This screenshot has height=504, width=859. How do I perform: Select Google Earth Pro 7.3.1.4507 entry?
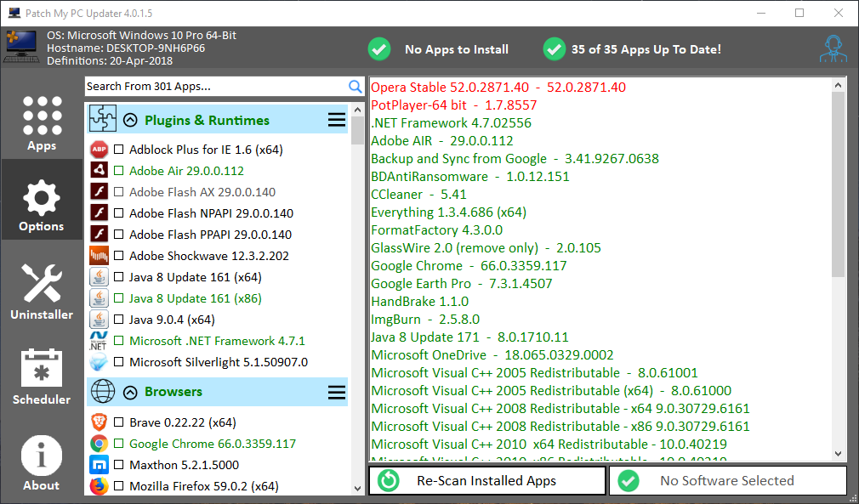point(461,284)
